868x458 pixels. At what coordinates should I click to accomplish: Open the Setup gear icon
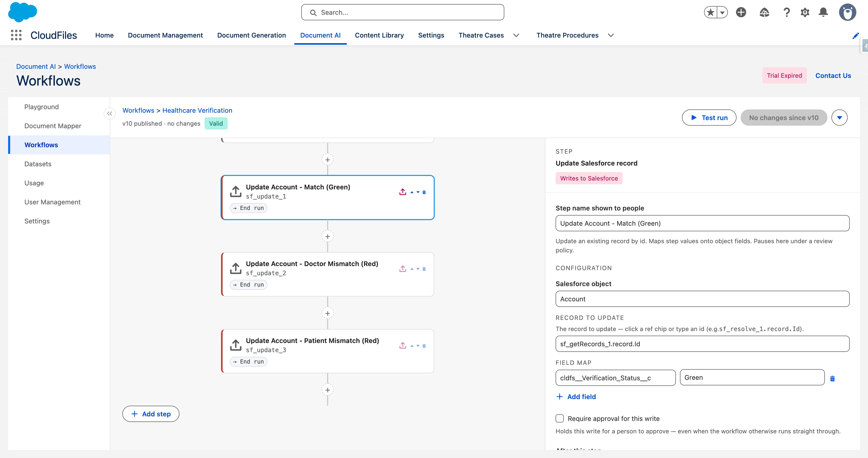point(805,12)
